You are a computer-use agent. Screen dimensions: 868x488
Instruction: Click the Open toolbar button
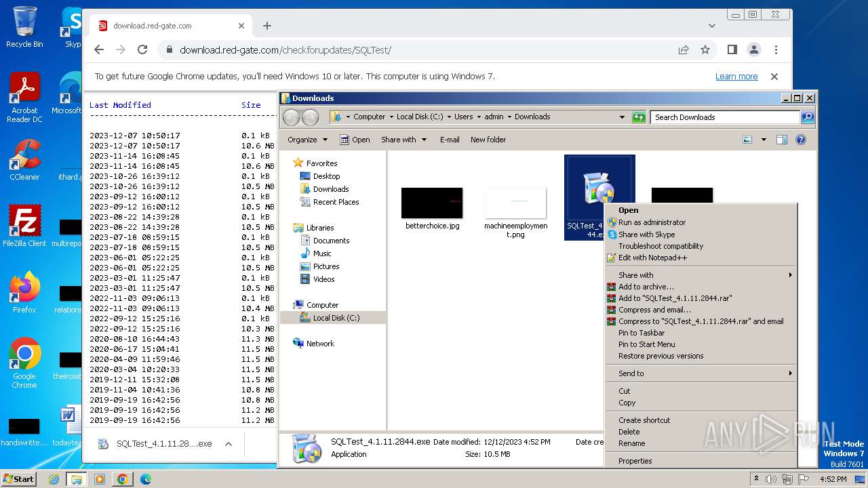click(x=355, y=140)
